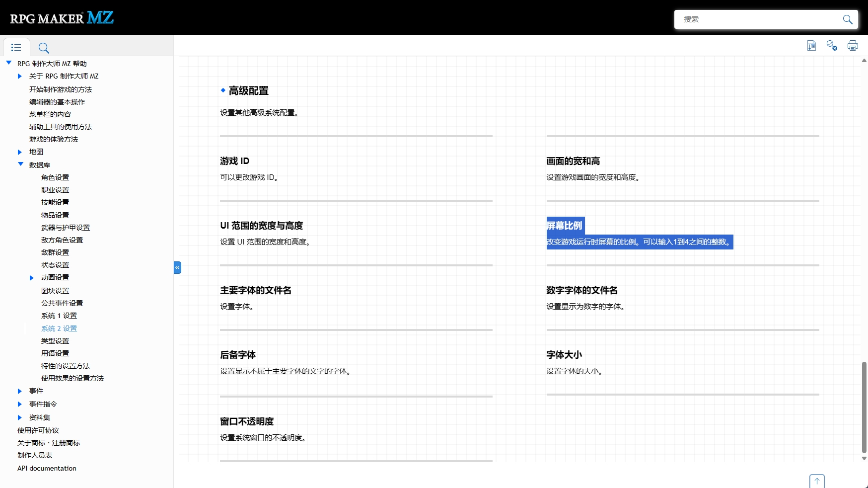Open the table of contents tab

[16, 47]
